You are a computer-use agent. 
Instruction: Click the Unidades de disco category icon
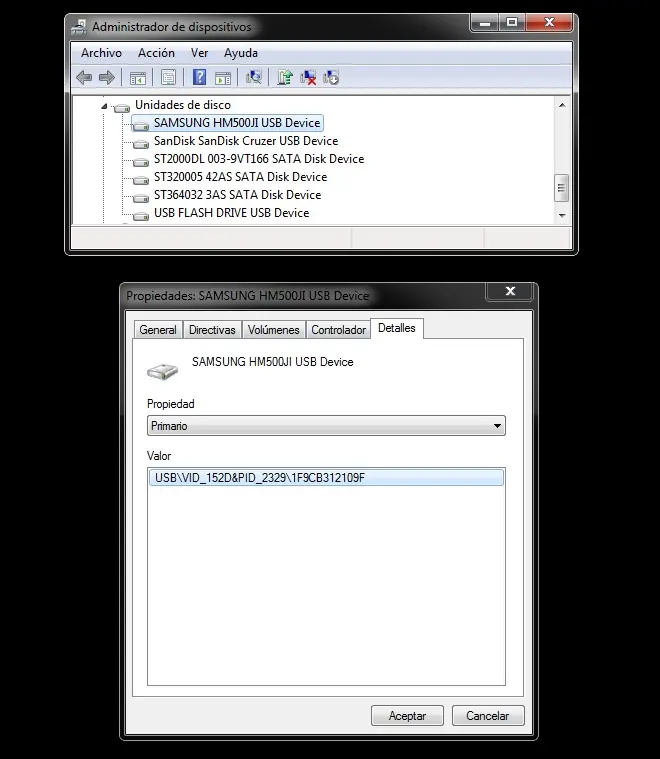tap(122, 107)
